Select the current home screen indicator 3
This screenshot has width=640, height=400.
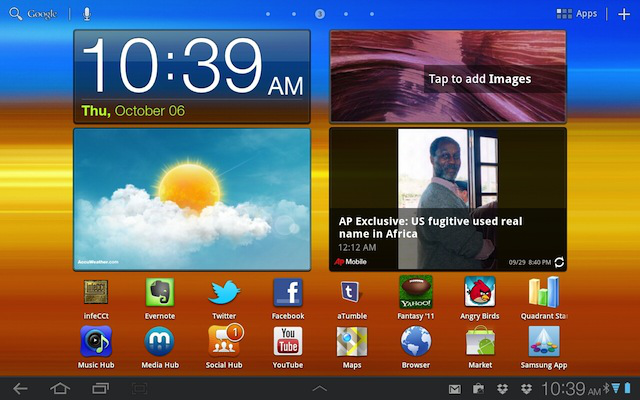[320, 14]
